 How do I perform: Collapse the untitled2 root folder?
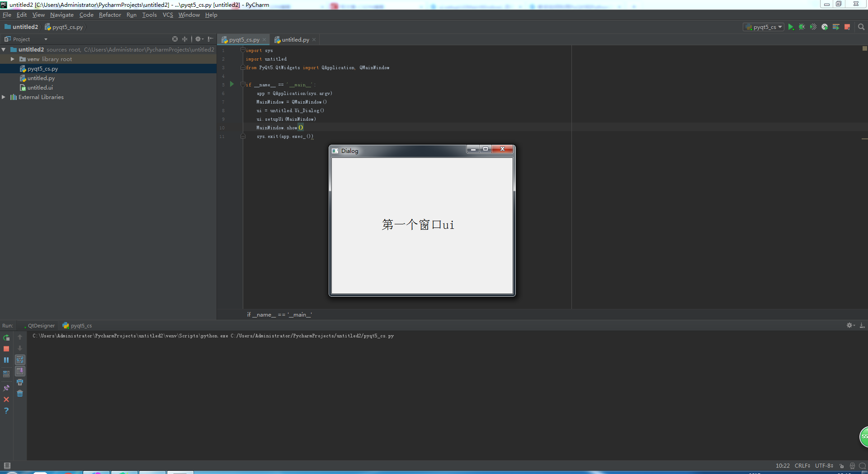[4, 50]
